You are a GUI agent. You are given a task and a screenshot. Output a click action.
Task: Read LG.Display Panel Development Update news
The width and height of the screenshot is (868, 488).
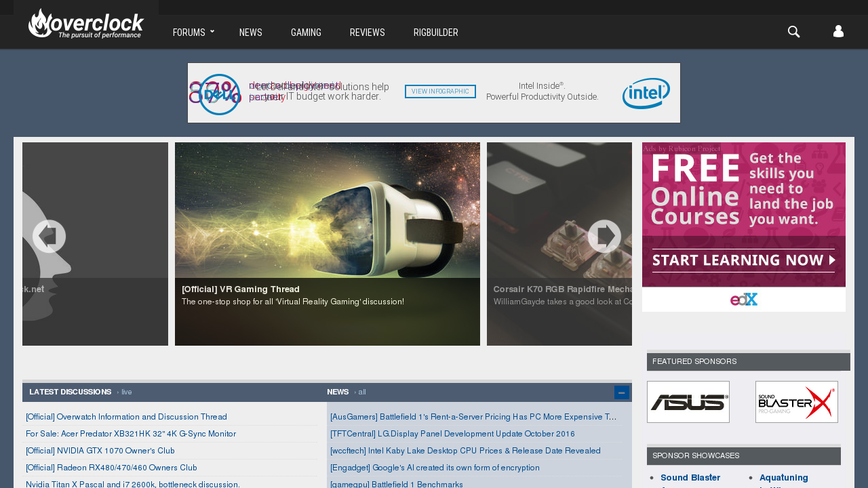[452, 434]
